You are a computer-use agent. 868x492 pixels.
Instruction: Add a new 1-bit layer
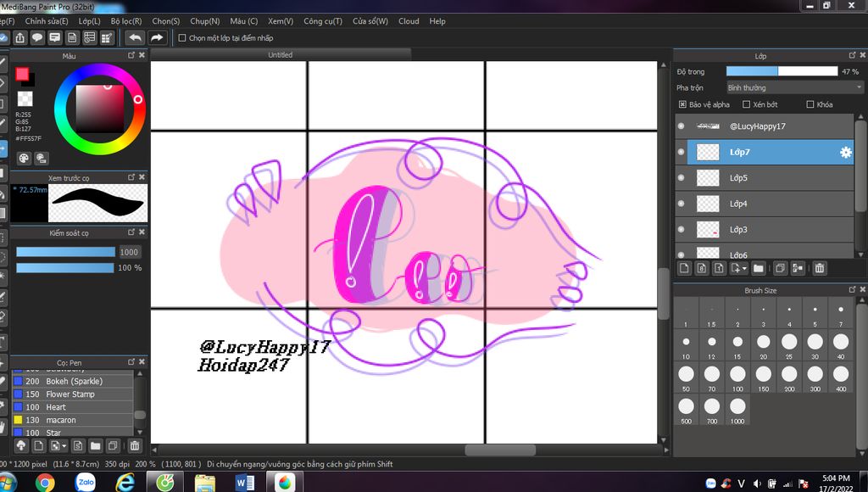pos(719,268)
